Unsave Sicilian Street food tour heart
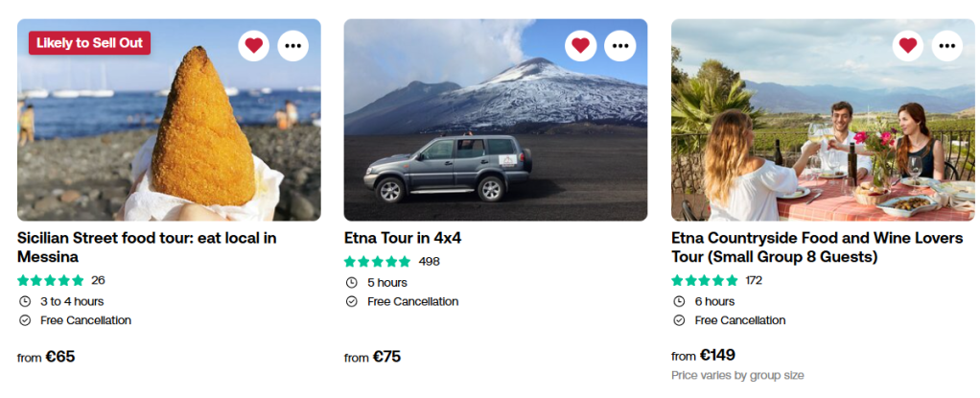The height and width of the screenshot is (398, 980). 254,45
